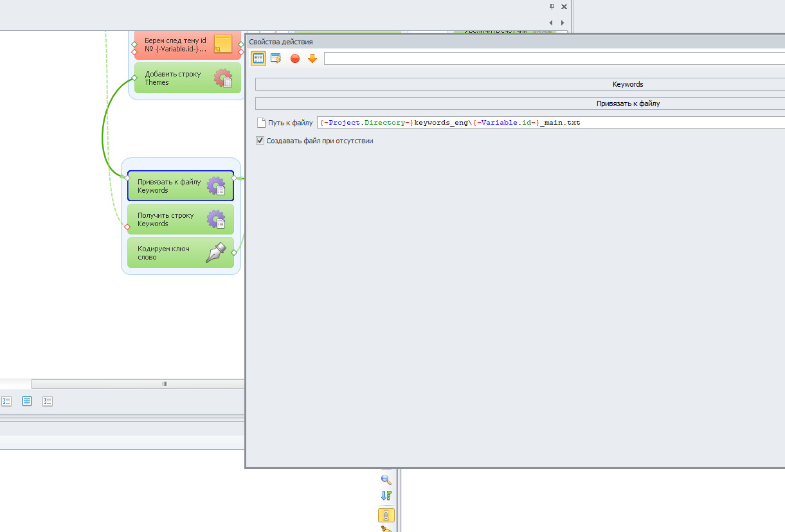Click the green connector left of 'Добавить строку Themes'
The height and width of the screenshot is (532, 785).
pos(134,78)
